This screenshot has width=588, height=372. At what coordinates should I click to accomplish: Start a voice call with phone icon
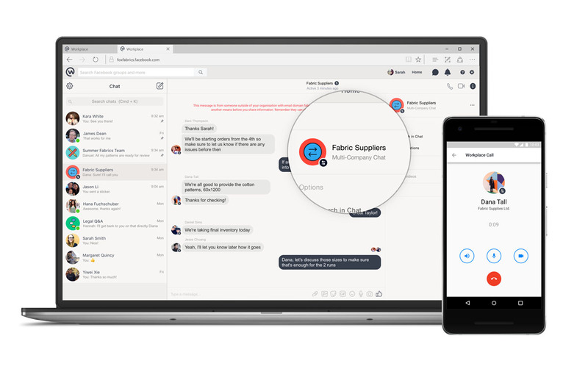pos(450,86)
